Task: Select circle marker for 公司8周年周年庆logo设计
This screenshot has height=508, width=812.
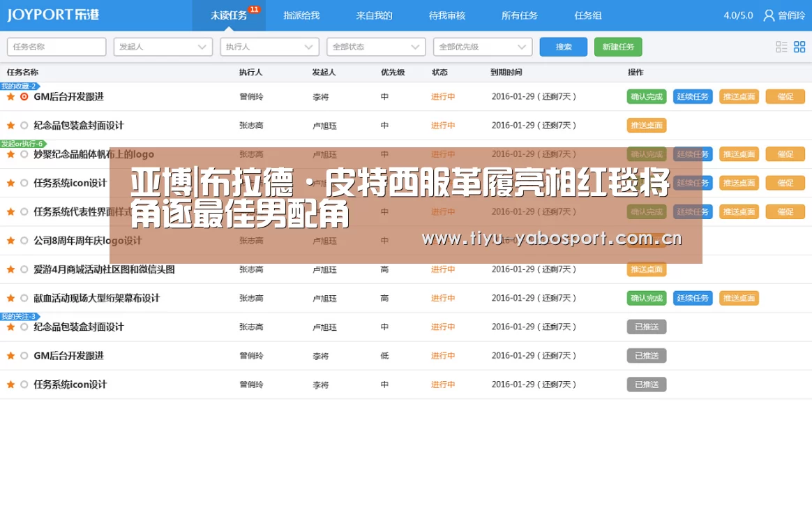Action: pos(24,241)
